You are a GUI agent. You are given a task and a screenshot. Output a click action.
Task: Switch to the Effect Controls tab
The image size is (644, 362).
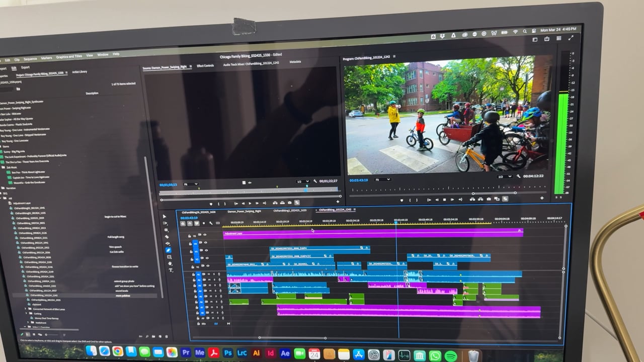pos(205,66)
